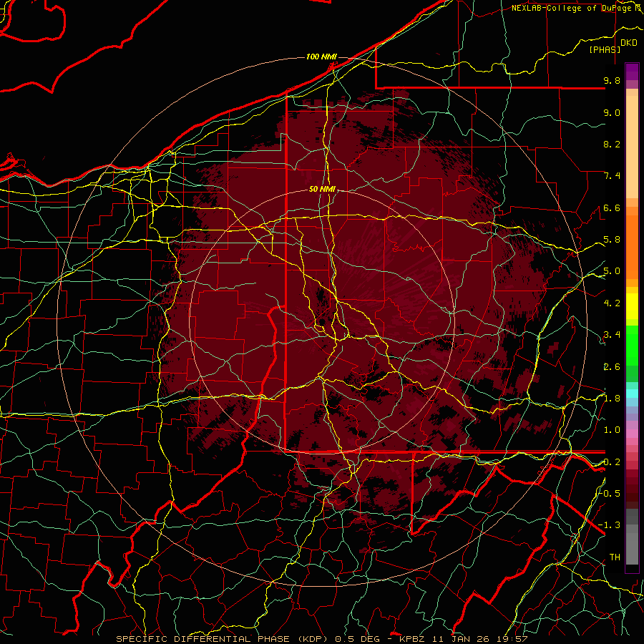Click the 6.6 value on the scale

(612, 208)
